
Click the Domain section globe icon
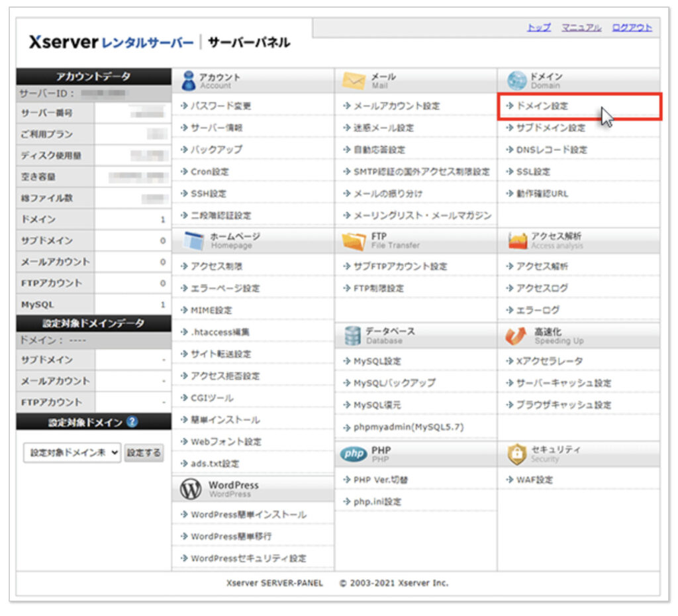(x=516, y=80)
